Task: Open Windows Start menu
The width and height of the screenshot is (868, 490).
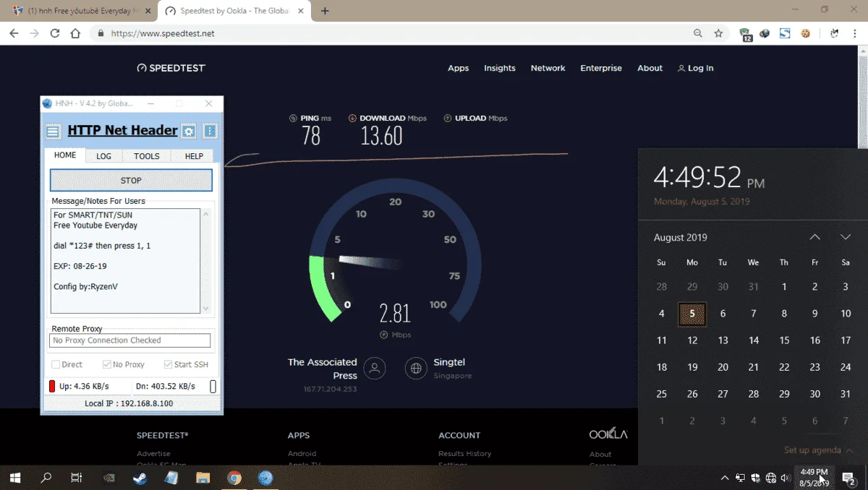Action: pos(15,478)
